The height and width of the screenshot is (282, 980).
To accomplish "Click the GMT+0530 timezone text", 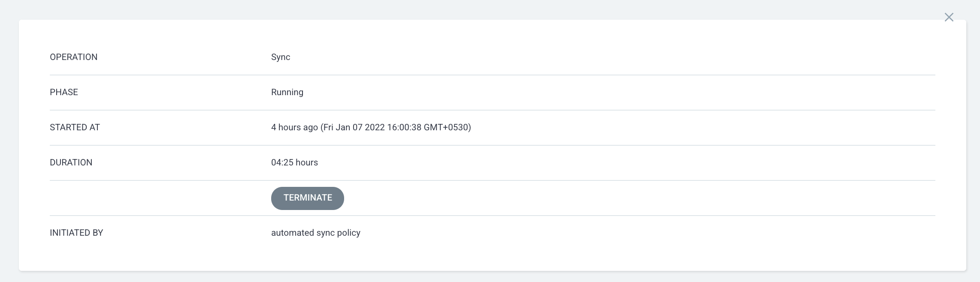I will point(446,127).
